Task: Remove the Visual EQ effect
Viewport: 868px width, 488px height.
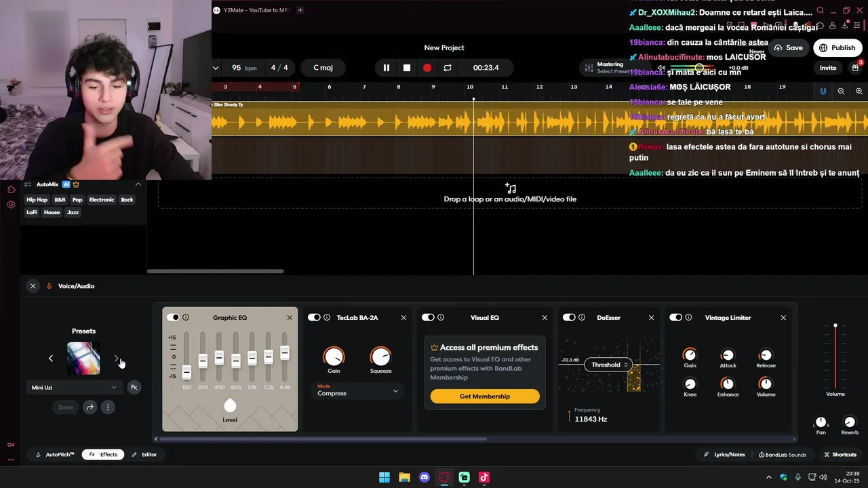Action: (545, 318)
